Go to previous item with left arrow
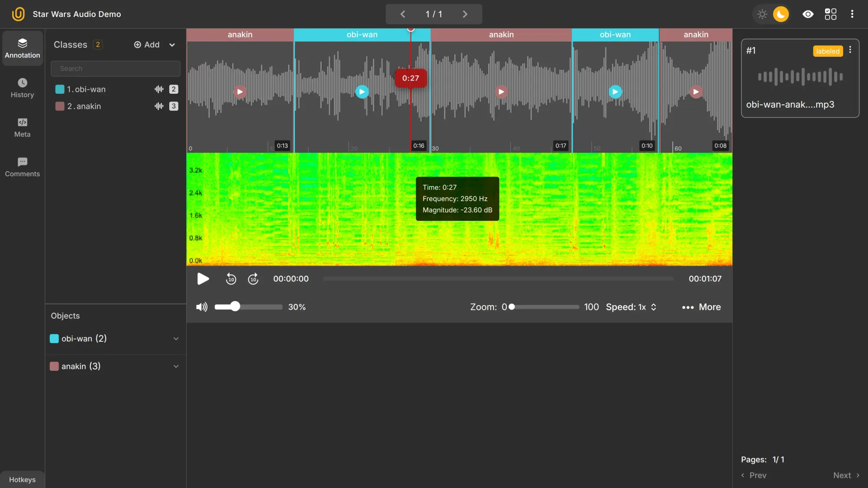 click(403, 14)
